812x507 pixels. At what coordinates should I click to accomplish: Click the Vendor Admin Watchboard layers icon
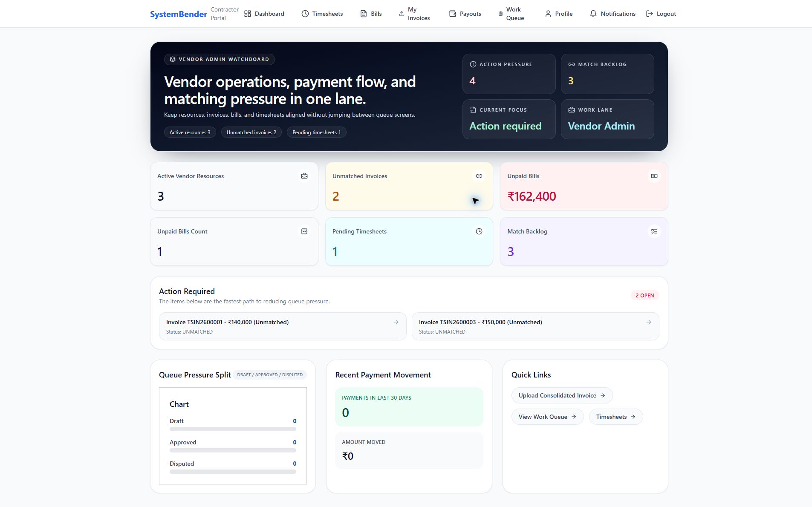tap(173, 59)
